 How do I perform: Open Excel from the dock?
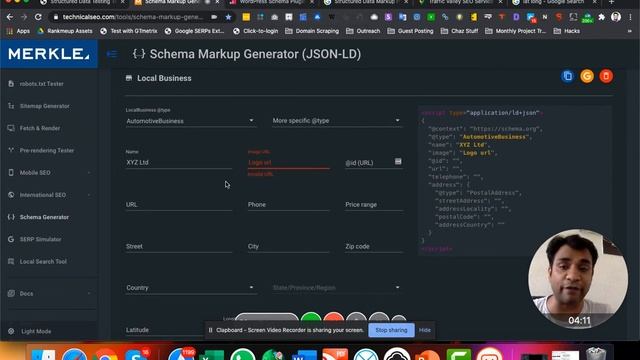point(212,354)
